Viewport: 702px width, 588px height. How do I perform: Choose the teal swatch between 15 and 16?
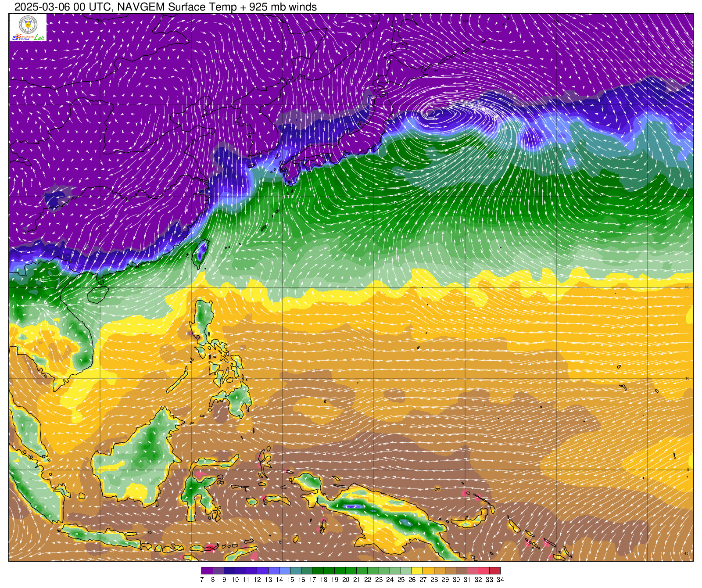point(296,570)
